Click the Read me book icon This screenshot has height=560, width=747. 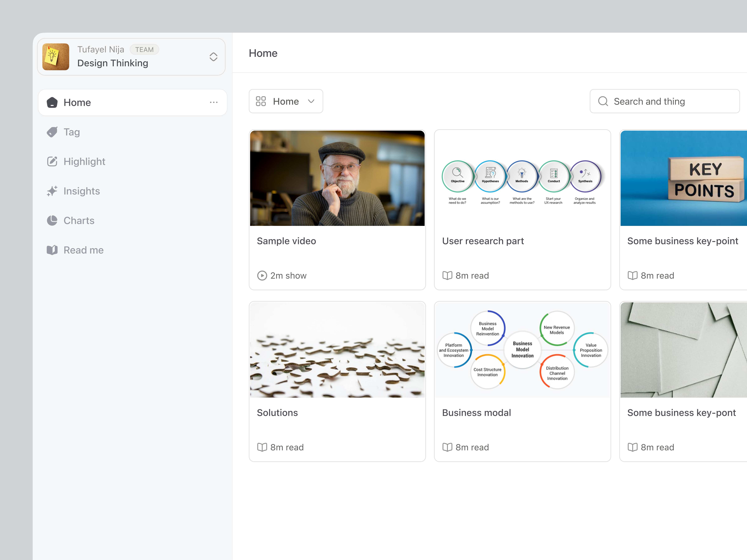(x=52, y=250)
